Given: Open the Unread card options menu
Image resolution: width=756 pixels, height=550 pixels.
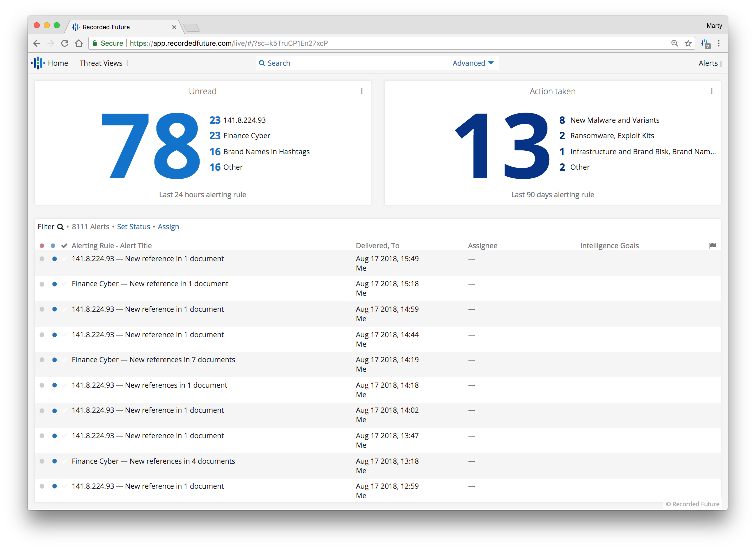Looking at the screenshot, I should 362,91.
